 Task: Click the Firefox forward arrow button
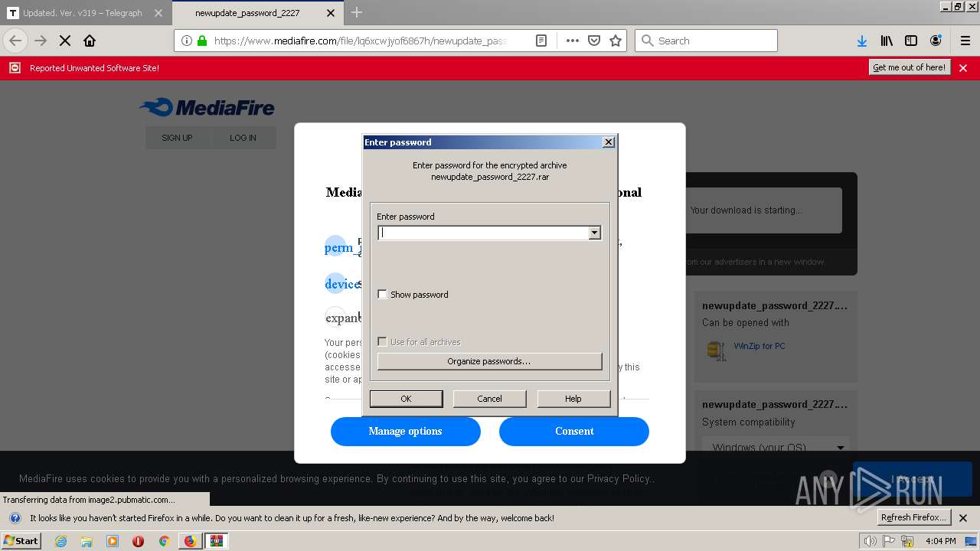coord(41,41)
